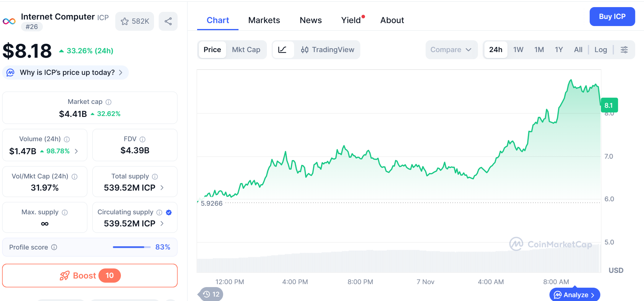Click Market cap info icon
This screenshot has width=644, height=301.
[x=108, y=102]
